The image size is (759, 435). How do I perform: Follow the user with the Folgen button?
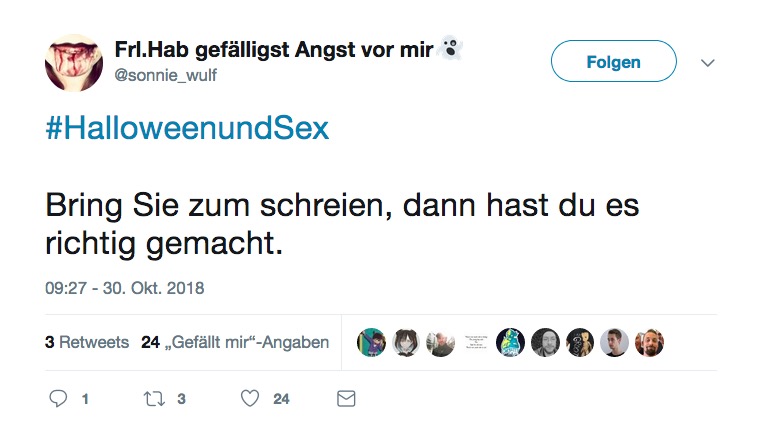point(613,61)
